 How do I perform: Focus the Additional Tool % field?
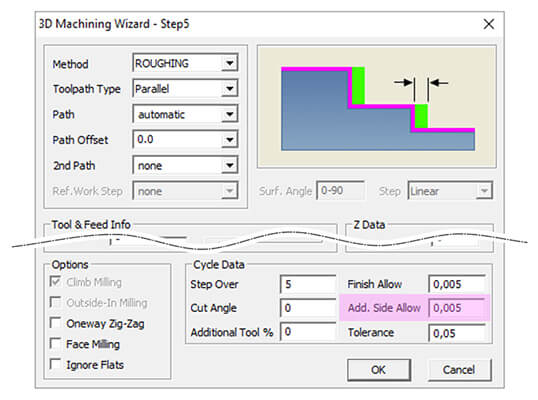308,332
